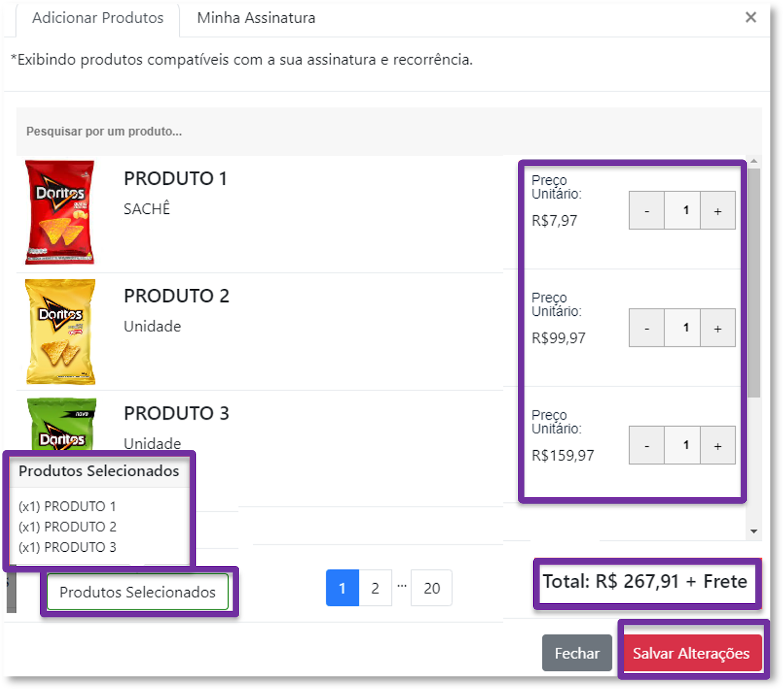This screenshot has width=784, height=690.
Task: Decrease quantity of PRODUTO 1
Action: (647, 211)
